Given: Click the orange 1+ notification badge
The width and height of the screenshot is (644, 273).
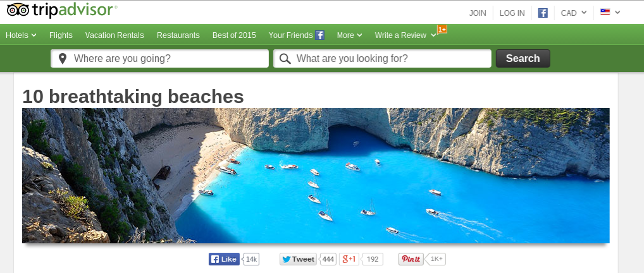Looking at the screenshot, I should 442,30.
